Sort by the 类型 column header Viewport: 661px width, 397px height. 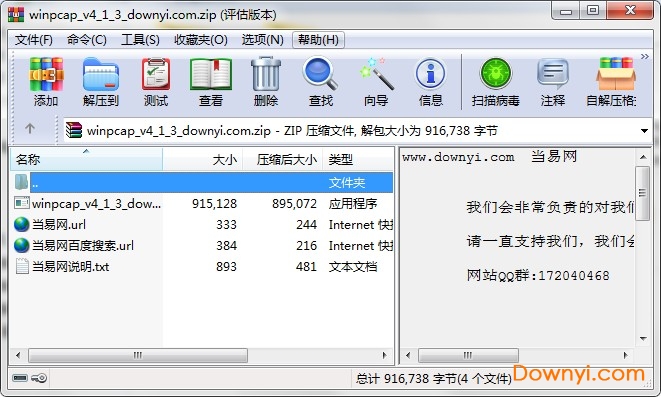[x=358, y=160]
